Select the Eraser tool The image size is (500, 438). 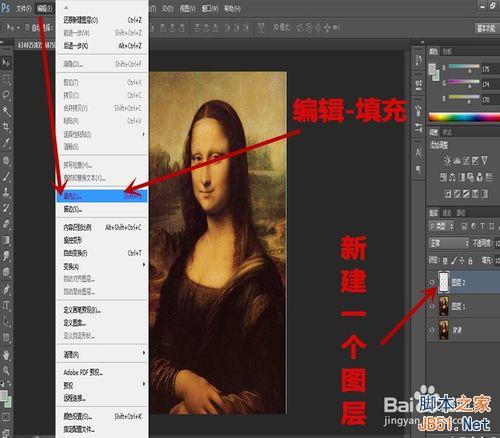point(6,224)
